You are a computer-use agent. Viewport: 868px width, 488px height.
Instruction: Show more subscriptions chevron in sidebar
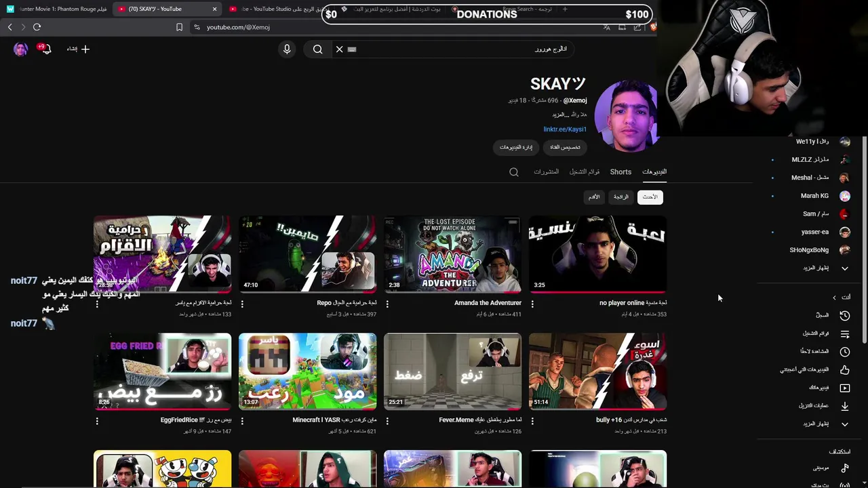click(x=844, y=268)
